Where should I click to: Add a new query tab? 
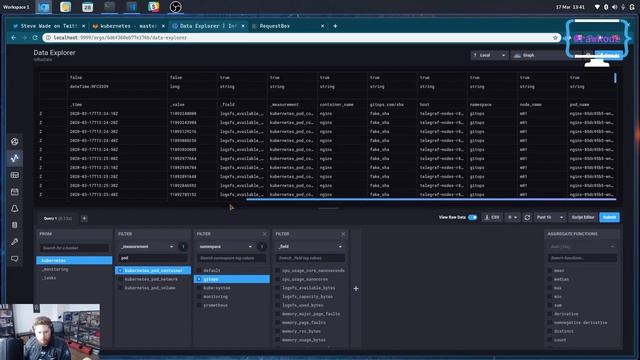[x=84, y=218]
